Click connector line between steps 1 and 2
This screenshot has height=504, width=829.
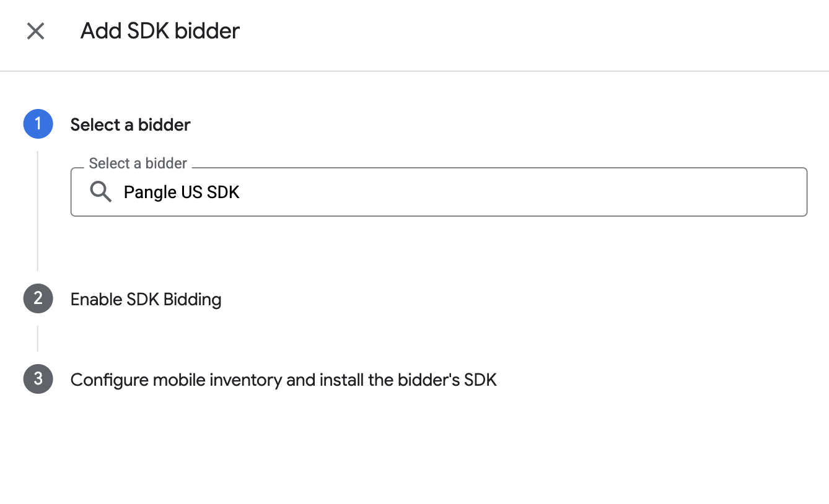38,211
